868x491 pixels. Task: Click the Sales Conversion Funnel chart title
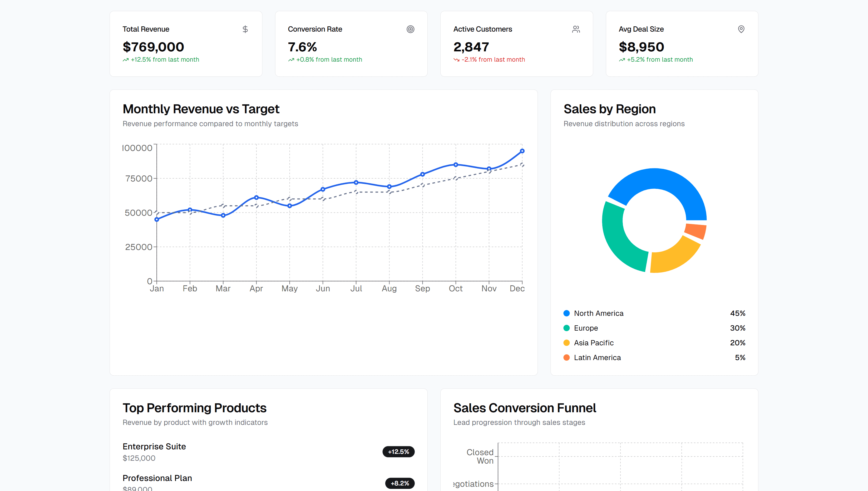pos(525,408)
